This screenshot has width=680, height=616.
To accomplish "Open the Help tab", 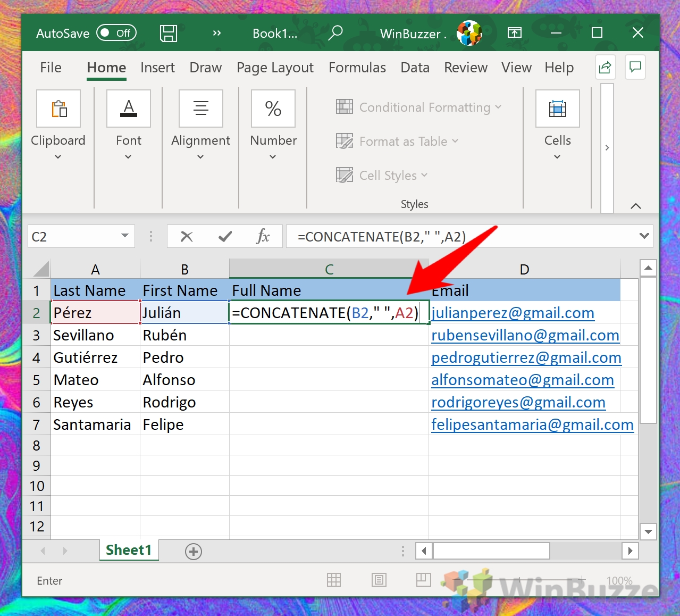I will point(559,68).
